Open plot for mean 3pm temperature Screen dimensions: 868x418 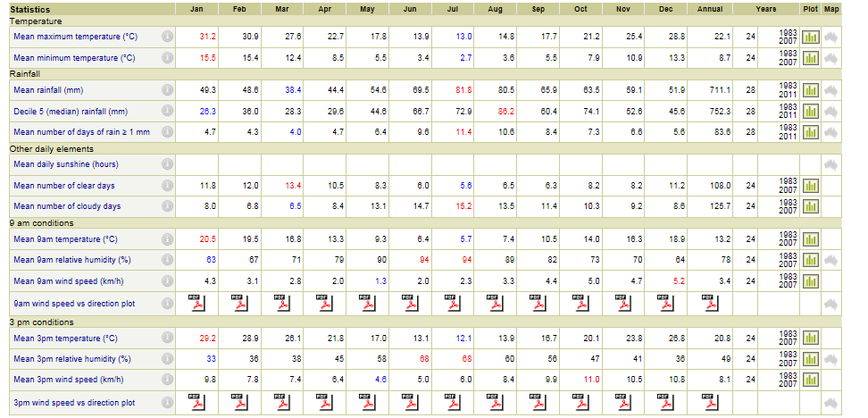click(811, 339)
